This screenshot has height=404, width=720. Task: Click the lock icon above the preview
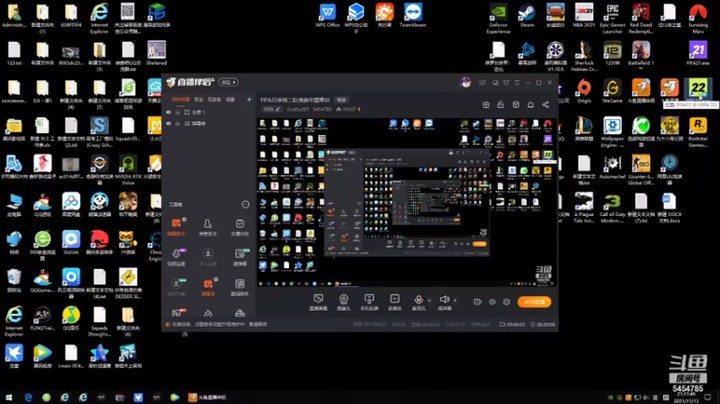pos(501,105)
